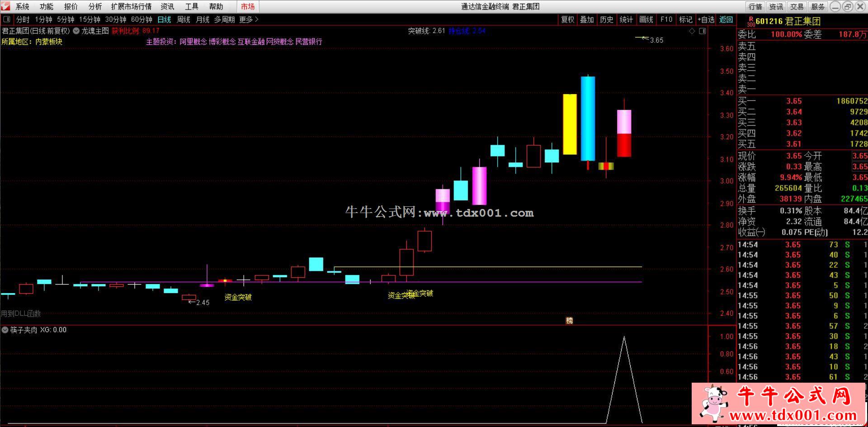This screenshot has width=868, height=427.
Task: Select the 日线 daily period
Action: (164, 19)
